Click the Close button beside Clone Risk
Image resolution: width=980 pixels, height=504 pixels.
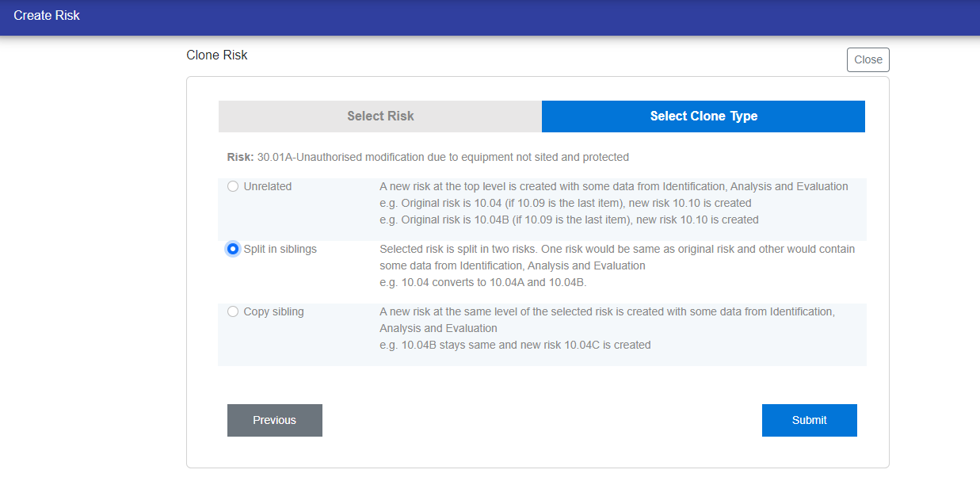868,59
